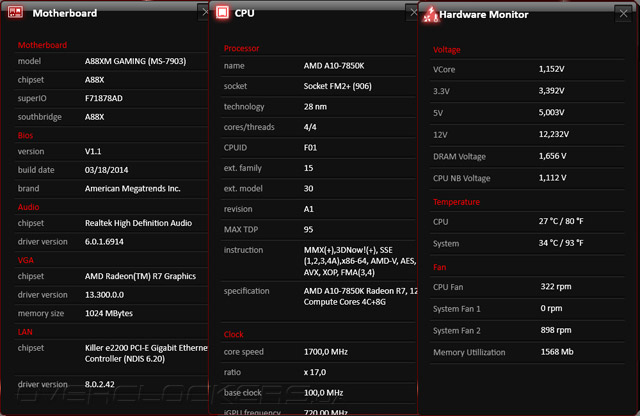Click the Hardware Monitor panel icon
This screenshot has height=416, width=640.
[430, 14]
